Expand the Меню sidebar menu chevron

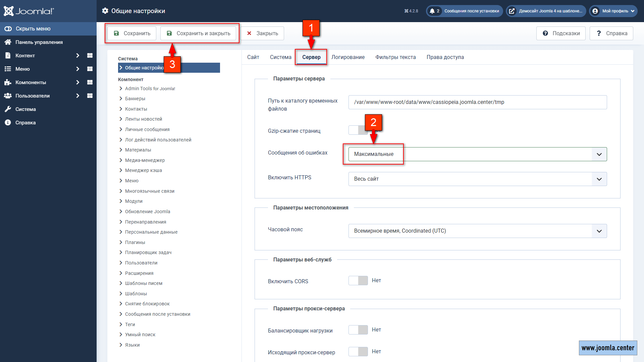pyautogui.click(x=78, y=69)
